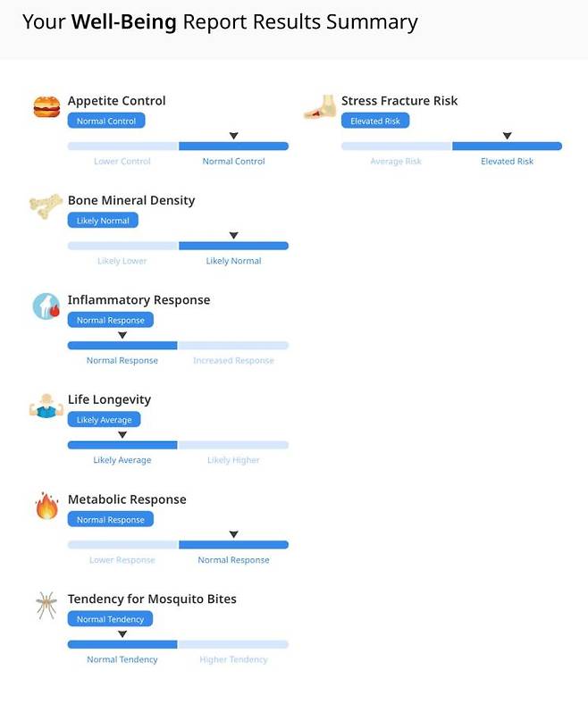
Task: Click the Life Longevity elderly person icon
Action: pyautogui.click(x=46, y=406)
